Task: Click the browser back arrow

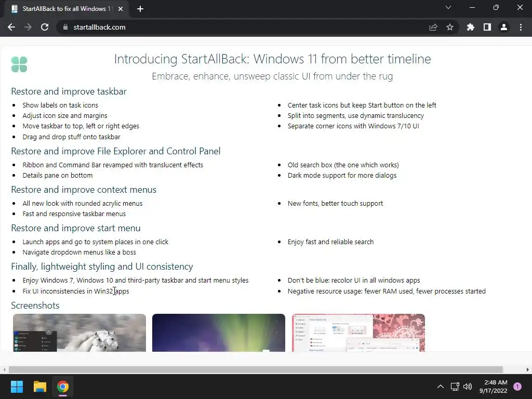Action: coord(11,27)
